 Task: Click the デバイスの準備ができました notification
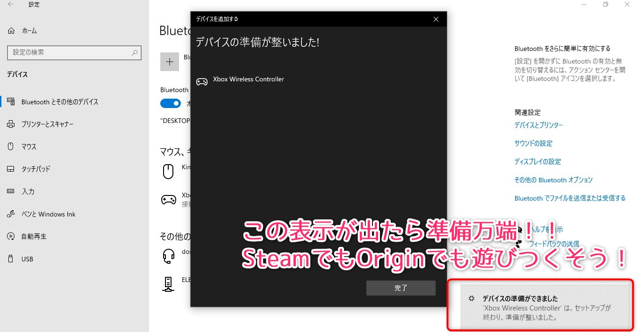(x=546, y=306)
